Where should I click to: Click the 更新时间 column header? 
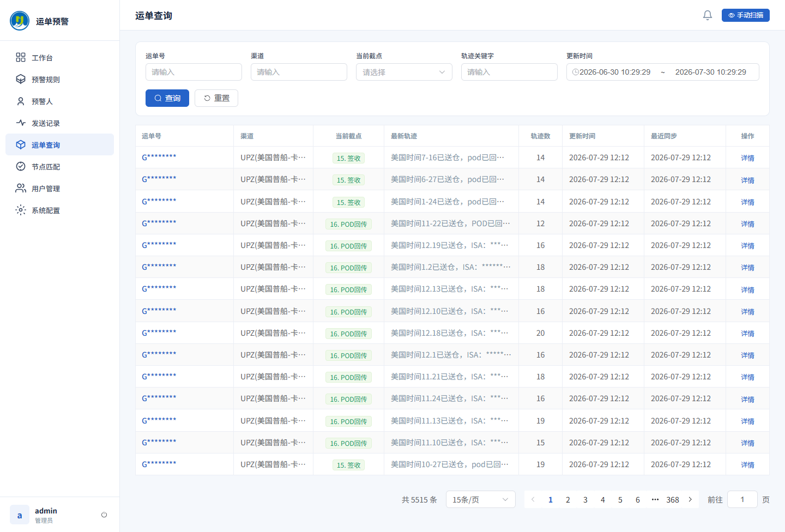tap(582, 136)
